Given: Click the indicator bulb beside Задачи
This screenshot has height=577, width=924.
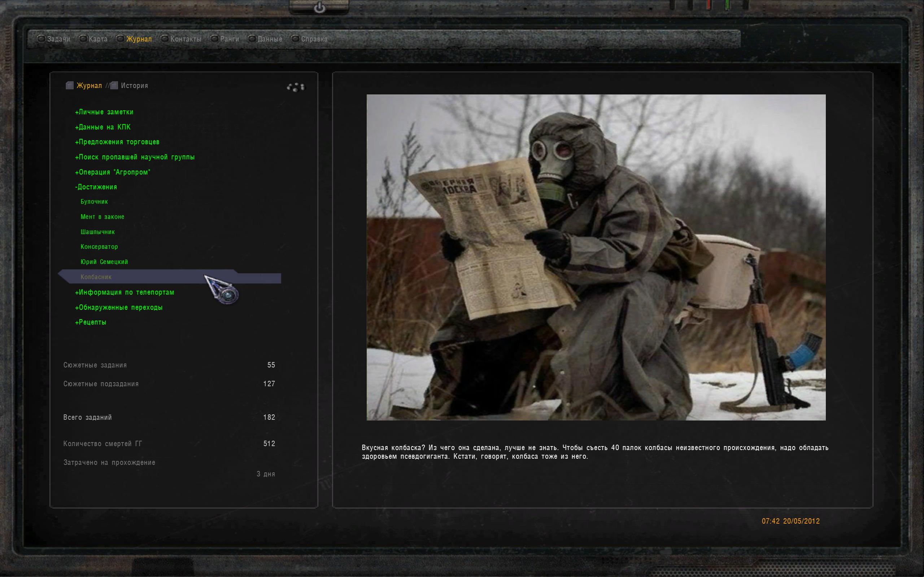Looking at the screenshot, I should [x=41, y=39].
